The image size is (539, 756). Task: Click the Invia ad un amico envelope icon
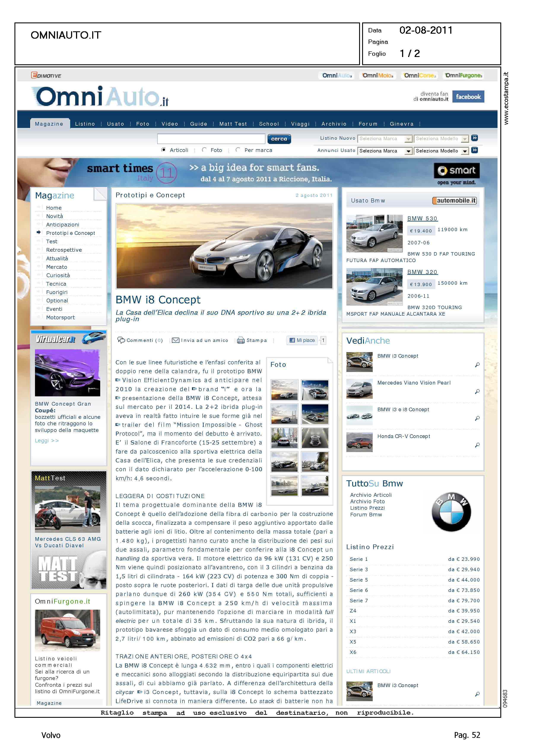176,340
